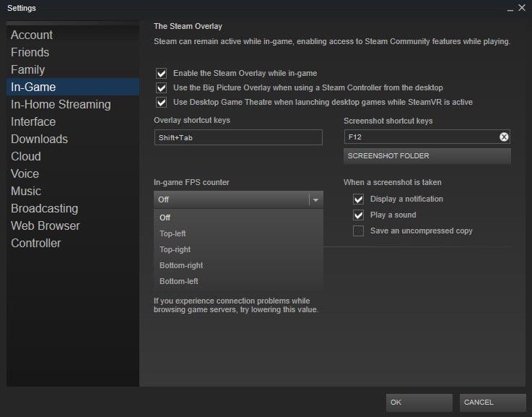Click the Screenshot shortcut keys label
Screen dimensions: 532x417
tap(388, 121)
